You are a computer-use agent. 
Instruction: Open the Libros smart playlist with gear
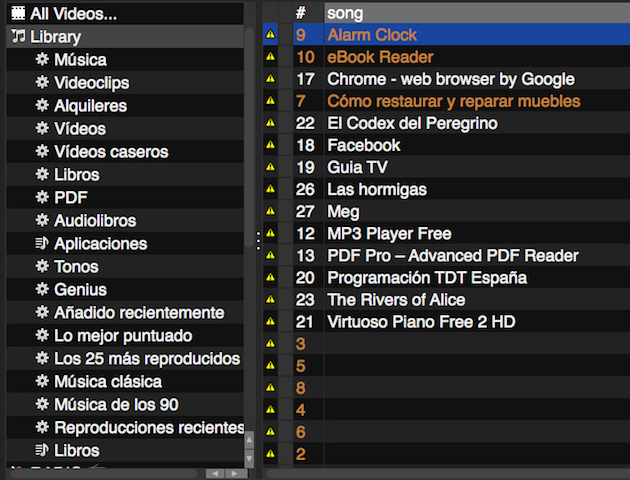(x=125, y=174)
